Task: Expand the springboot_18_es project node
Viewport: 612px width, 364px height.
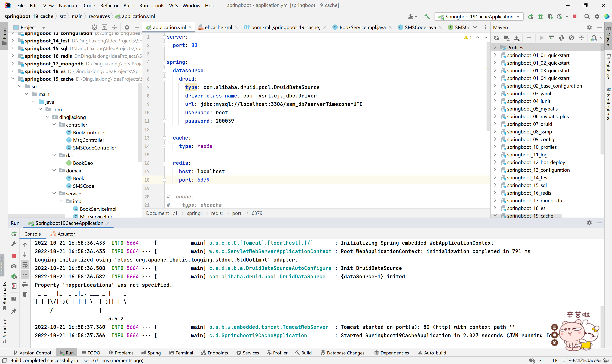Action: tap(13, 71)
